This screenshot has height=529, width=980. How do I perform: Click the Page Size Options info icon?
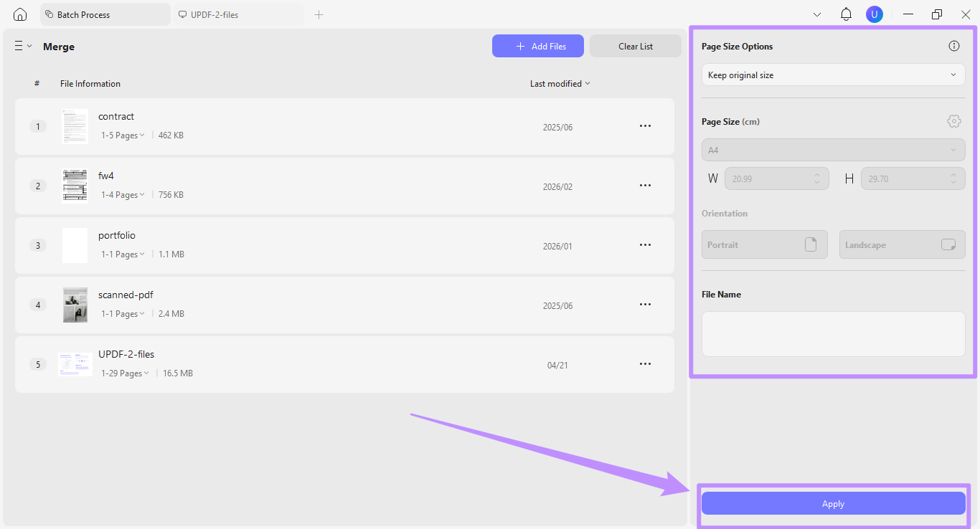[x=953, y=46]
